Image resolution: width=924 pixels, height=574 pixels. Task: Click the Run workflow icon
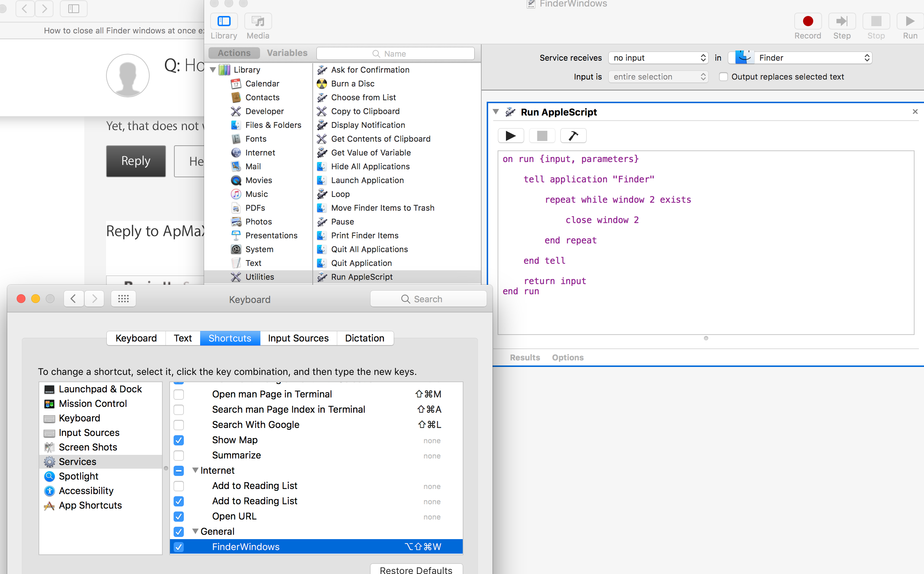click(x=909, y=22)
